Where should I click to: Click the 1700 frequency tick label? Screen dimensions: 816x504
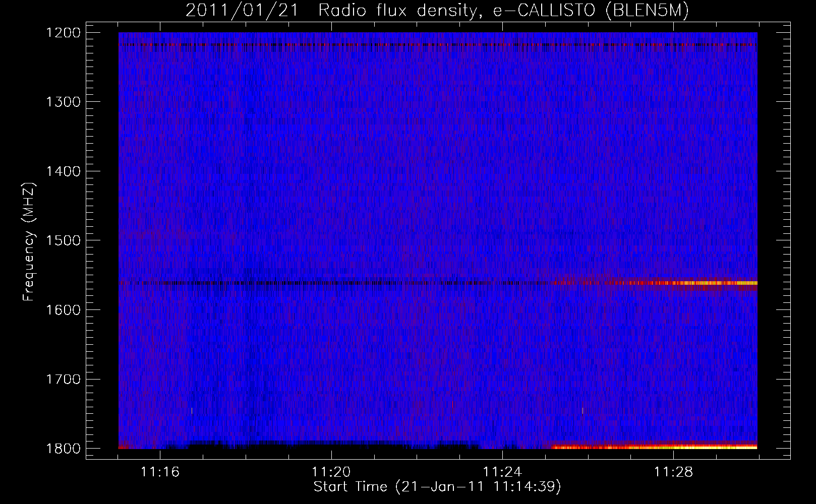point(64,379)
